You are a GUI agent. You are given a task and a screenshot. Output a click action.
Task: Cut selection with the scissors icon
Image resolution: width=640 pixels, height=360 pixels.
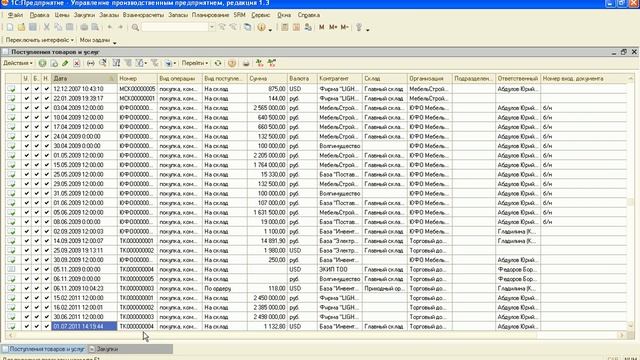47,27
